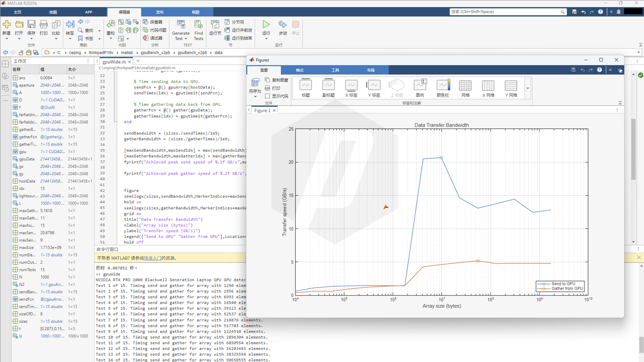The height and width of the screenshot is (362, 644).
Task: Click the Generate Test icon
Action: [181, 25]
